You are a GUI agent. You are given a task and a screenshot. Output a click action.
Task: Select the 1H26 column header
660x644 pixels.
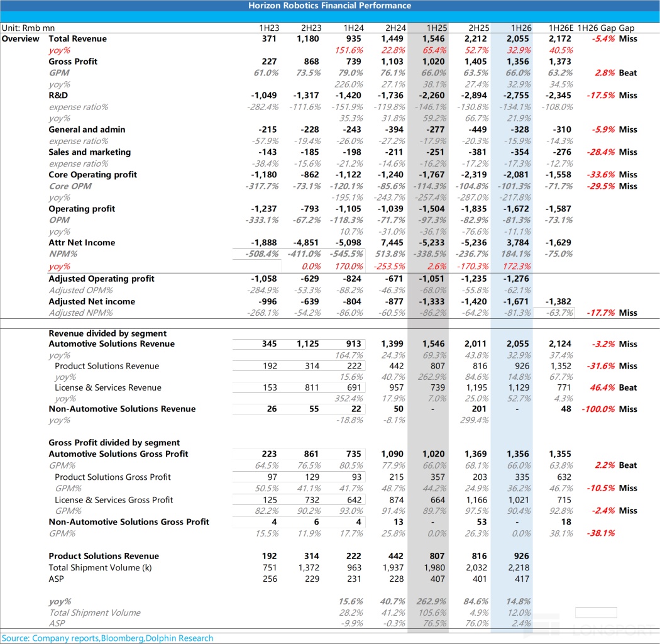click(x=521, y=28)
